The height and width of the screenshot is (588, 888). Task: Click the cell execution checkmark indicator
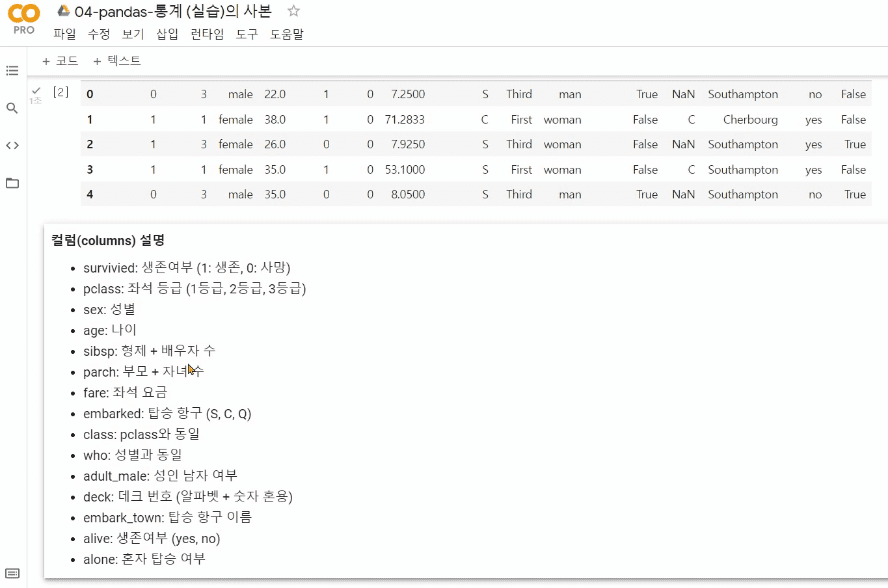point(36,91)
